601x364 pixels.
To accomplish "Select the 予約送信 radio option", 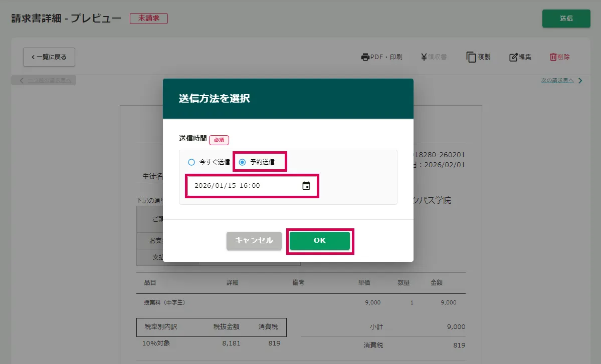I will pos(243,162).
